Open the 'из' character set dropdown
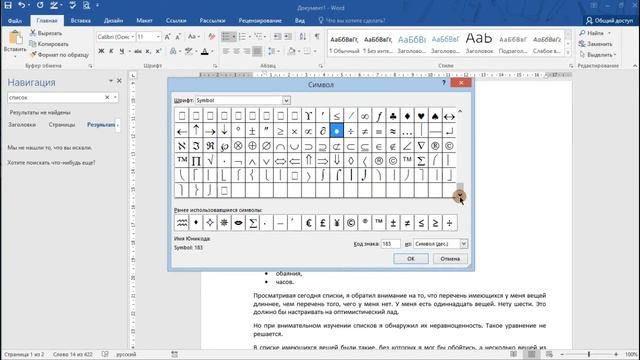640x360 pixels. 464,244
